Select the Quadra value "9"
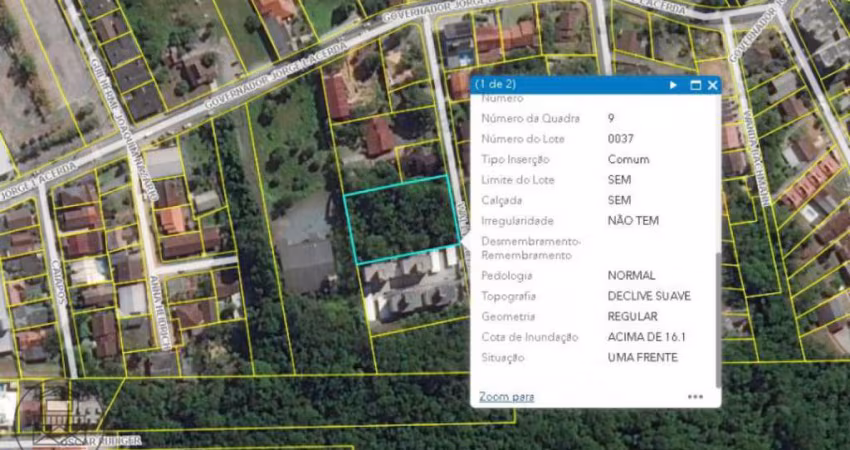This screenshot has width=850, height=450. [x=611, y=118]
